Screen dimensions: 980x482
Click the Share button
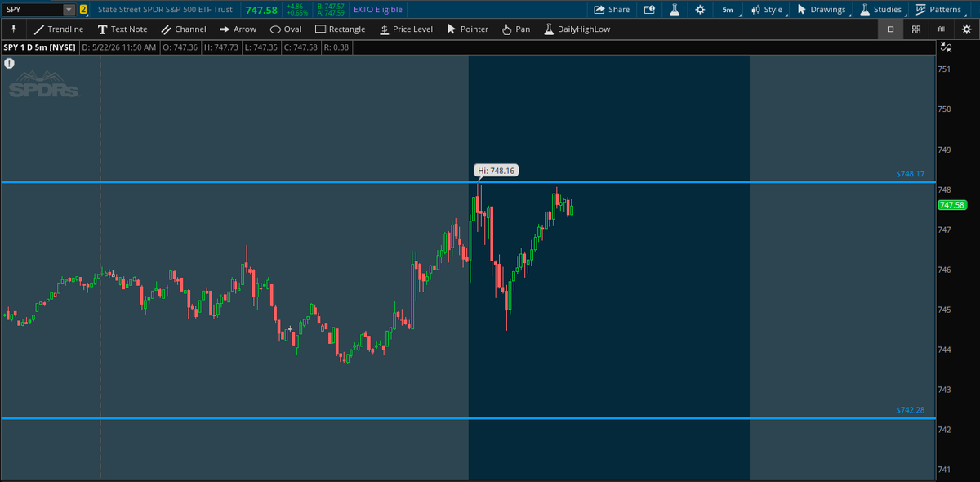[x=612, y=10]
